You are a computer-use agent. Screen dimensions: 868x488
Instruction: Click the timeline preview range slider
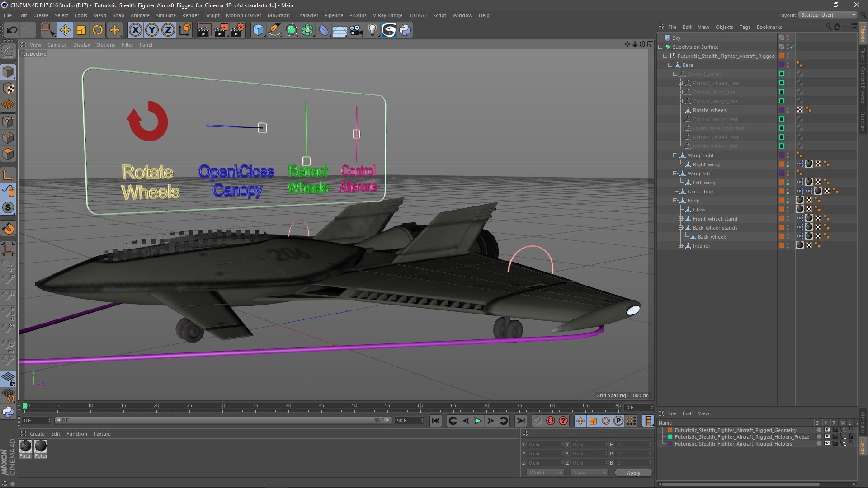(x=223, y=421)
